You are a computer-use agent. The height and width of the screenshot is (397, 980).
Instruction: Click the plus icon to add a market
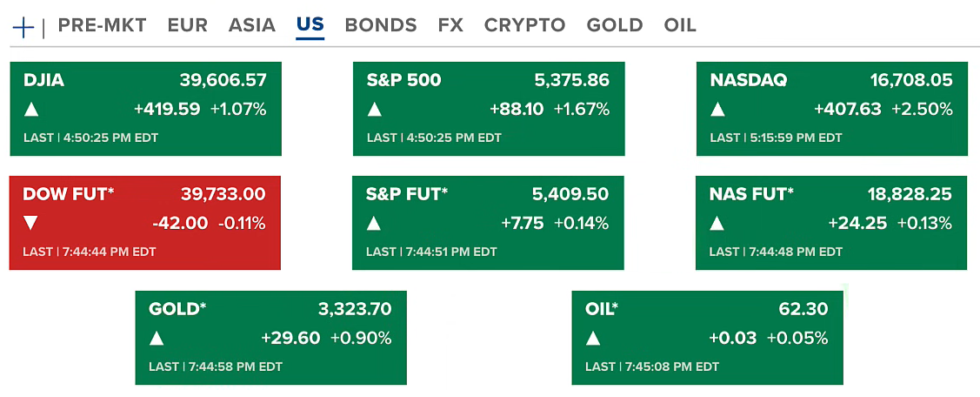[23, 26]
